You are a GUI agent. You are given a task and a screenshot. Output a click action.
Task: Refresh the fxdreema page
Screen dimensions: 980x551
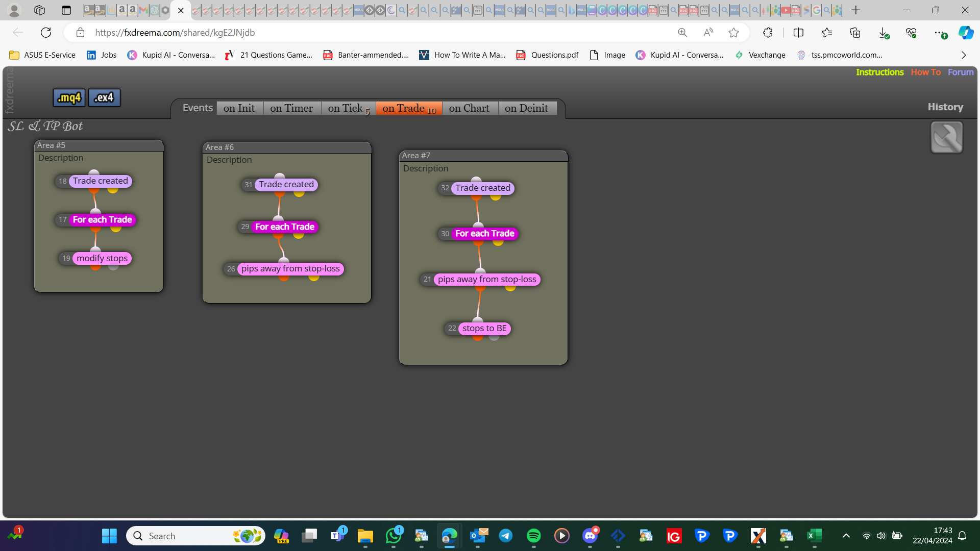(46, 33)
